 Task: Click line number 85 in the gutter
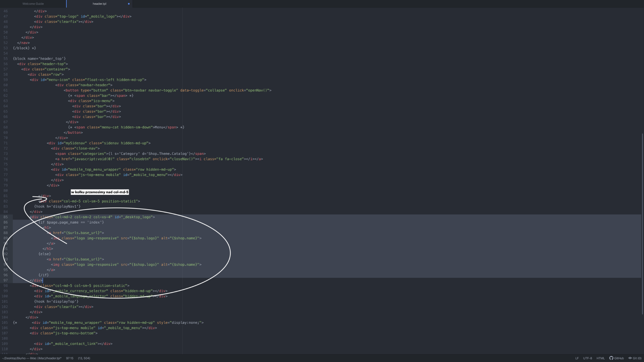tap(5, 217)
